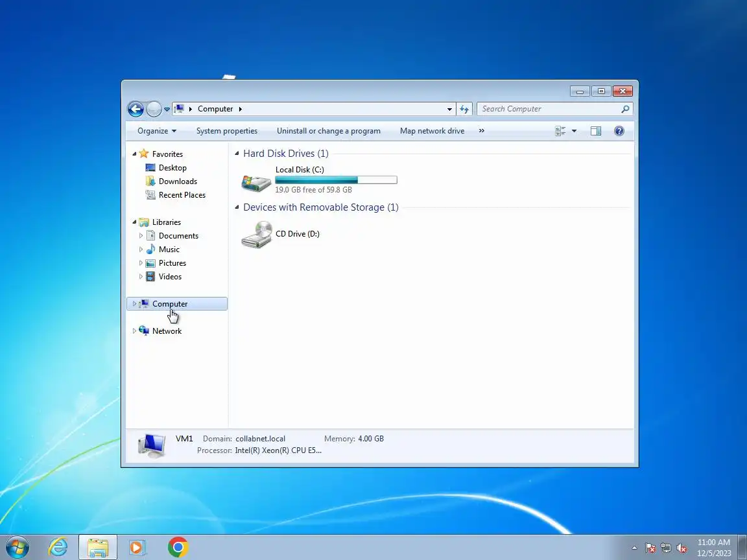Open System properties
The image size is (747, 560).
[227, 131]
